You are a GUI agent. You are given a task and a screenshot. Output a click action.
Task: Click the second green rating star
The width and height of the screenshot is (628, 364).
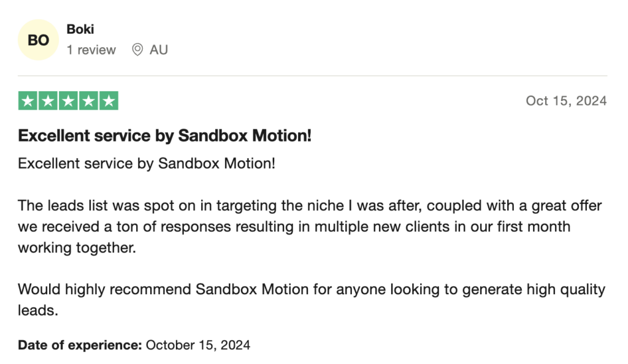(48, 101)
